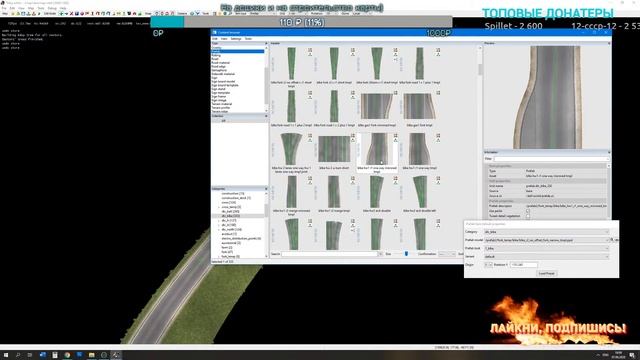The width and height of the screenshot is (640, 360).
Task: Select blke hw2 exit double left thumbnail
Action: pyautogui.click(x=419, y=192)
